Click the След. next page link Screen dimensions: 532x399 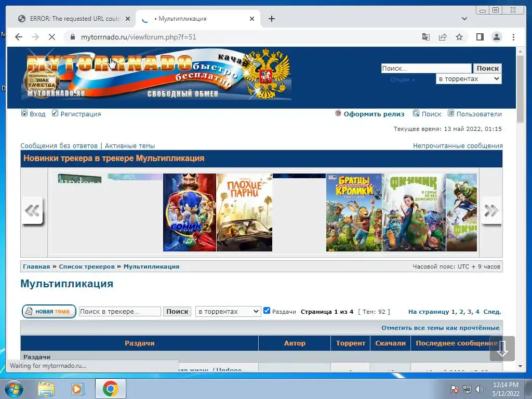pyautogui.click(x=492, y=312)
